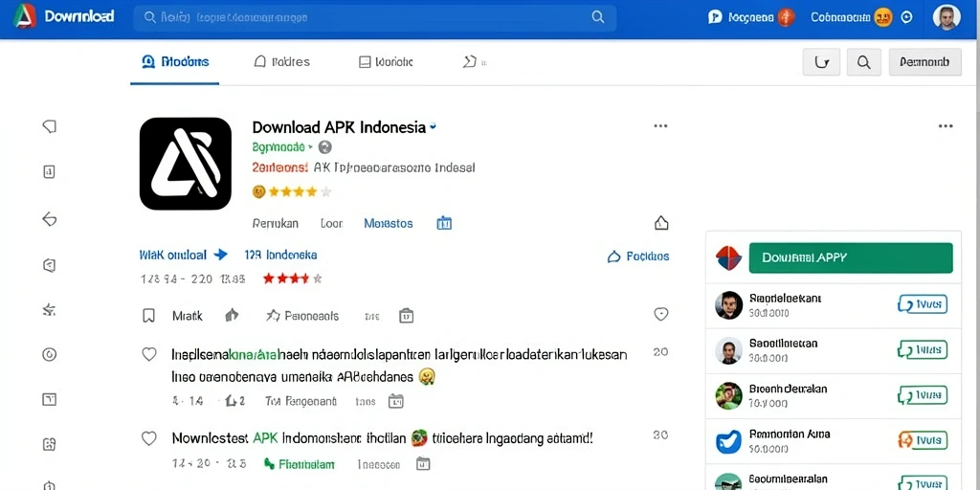The height and width of the screenshot is (490, 980).
Task: Select the blue Moestos sub-tab
Action: pyautogui.click(x=389, y=223)
